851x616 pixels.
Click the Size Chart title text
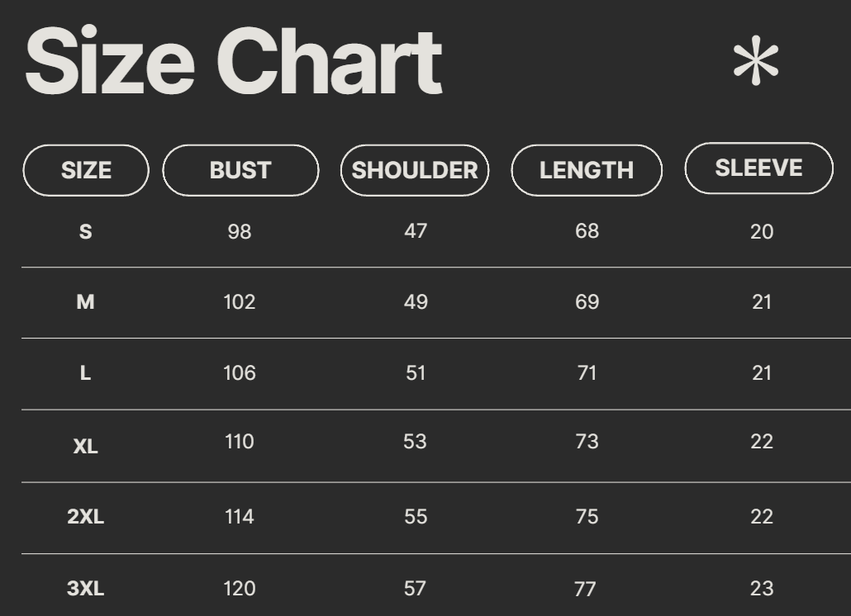pyautogui.click(x=234, y=63)
